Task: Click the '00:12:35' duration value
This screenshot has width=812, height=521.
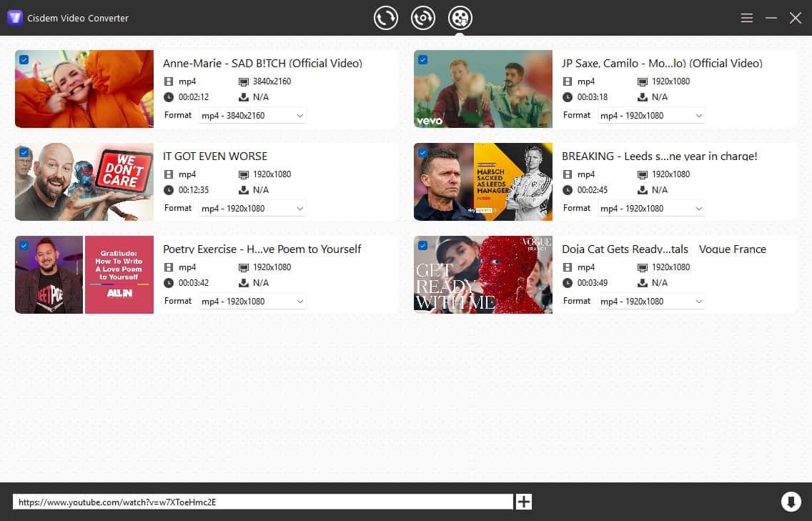Action: coord(194,190)
